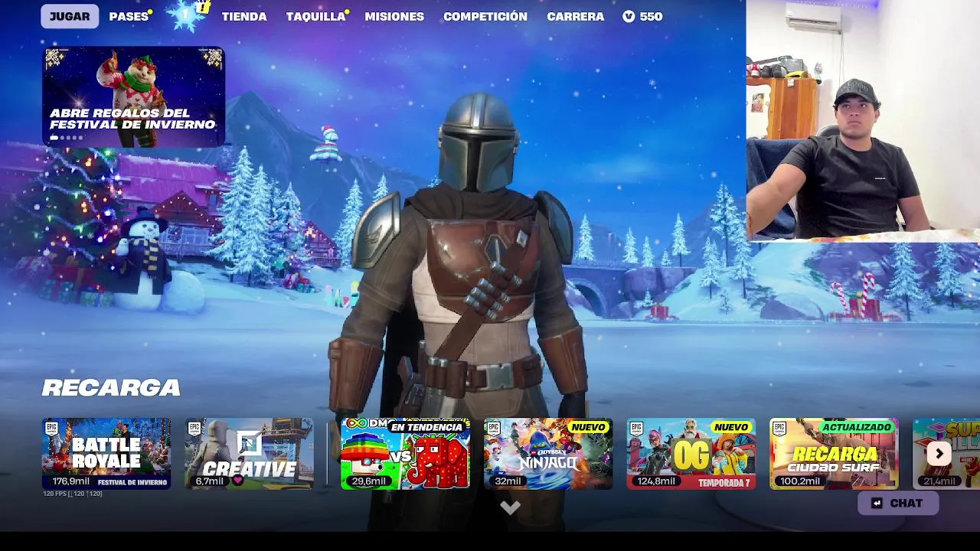This screenshot has height=551, width=980.
Task: Open the trending rainbow vs red tile
Action: 405,453
